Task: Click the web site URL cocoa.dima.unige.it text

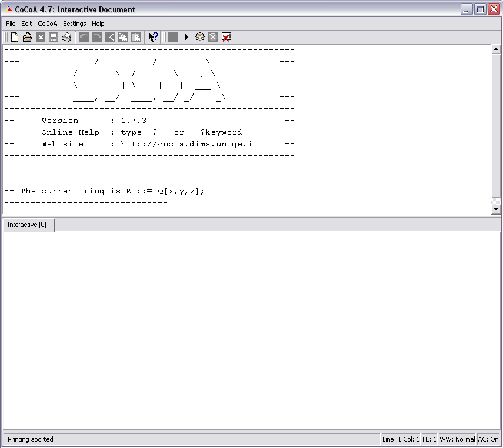Action: pyautogui.click(x=189, y=144)
